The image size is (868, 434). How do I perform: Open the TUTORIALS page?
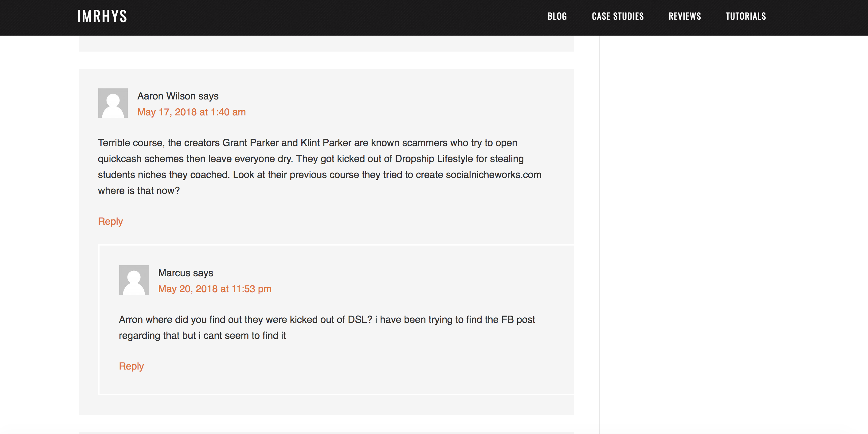746,16
